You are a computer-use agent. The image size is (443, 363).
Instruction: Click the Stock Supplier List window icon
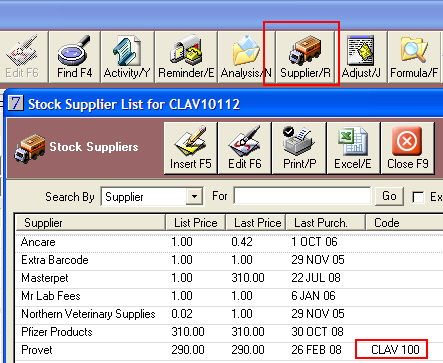16,103
